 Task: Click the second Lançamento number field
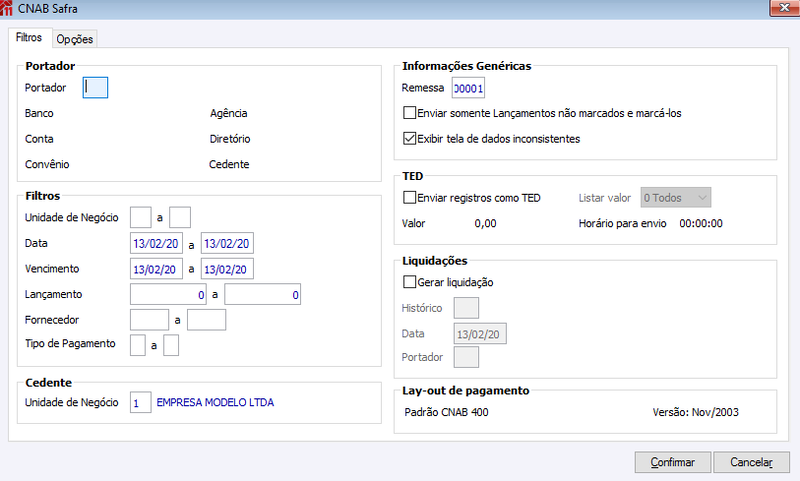tap(263, 294)
